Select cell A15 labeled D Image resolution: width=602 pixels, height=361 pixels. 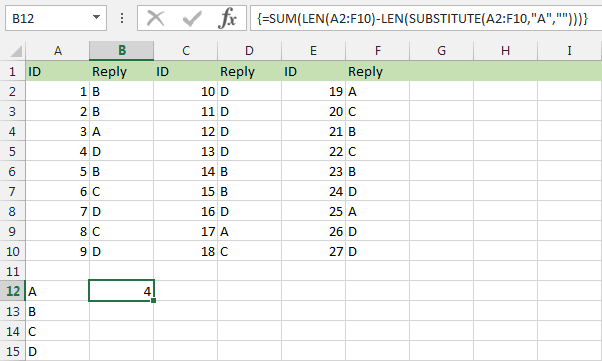[x=57, y=351]
